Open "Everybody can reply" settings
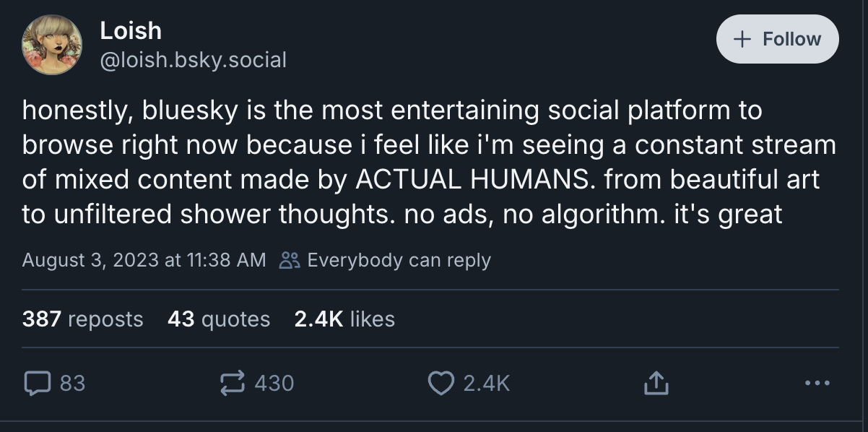Viewport: 868px width, 432px height. click(x=399, y=260)
